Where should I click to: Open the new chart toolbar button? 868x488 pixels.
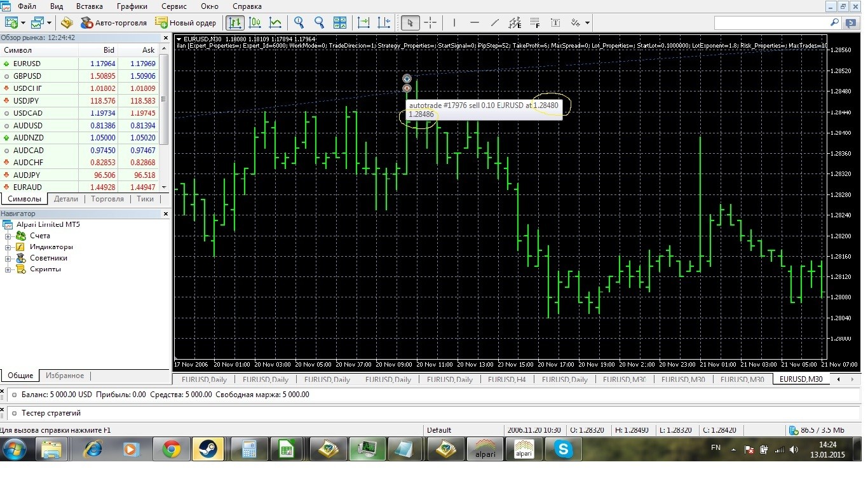tap(11, 23)
